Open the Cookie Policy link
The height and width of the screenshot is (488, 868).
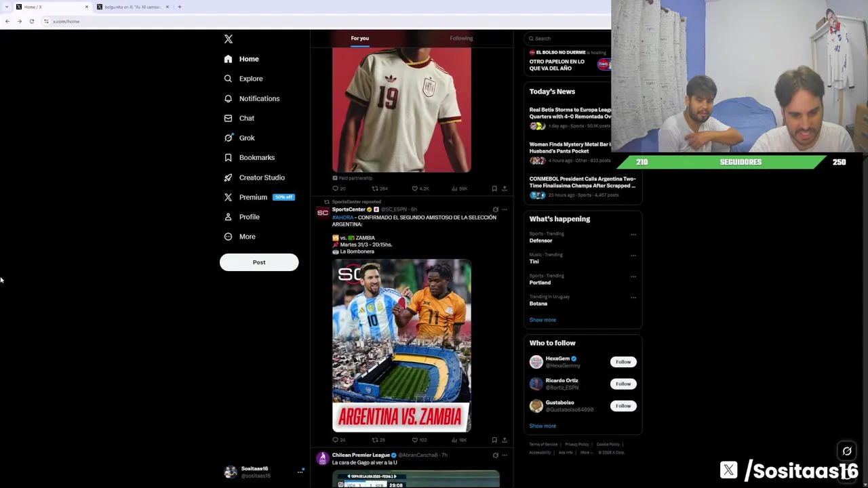click(x=608, y=445)
